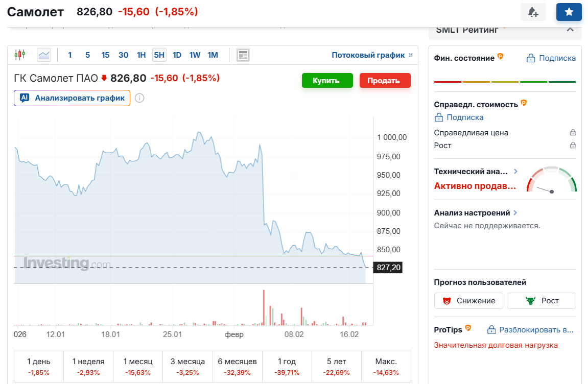Select the 30 minute interval
This screenshot has height=384, width=588.
tap(124, 55)
